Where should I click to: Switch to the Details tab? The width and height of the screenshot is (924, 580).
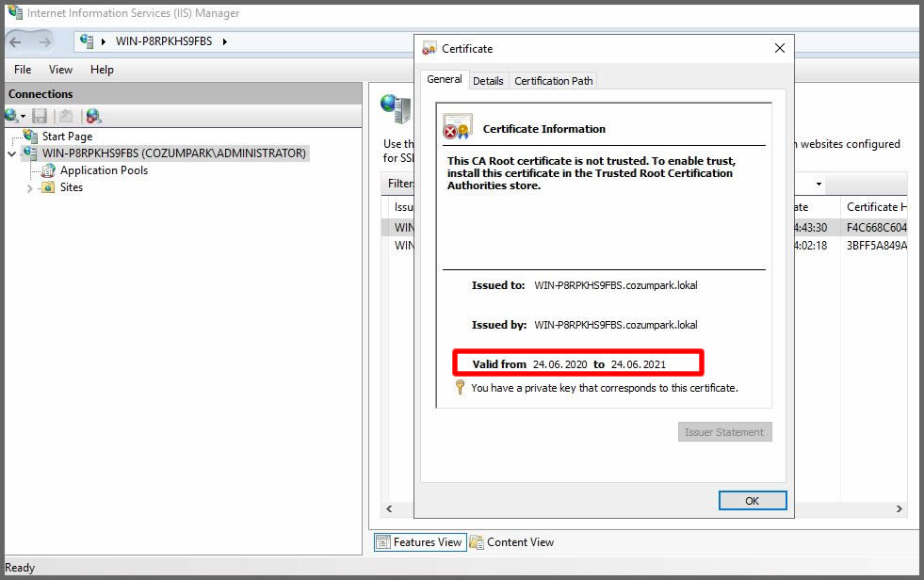click(488, 81)
